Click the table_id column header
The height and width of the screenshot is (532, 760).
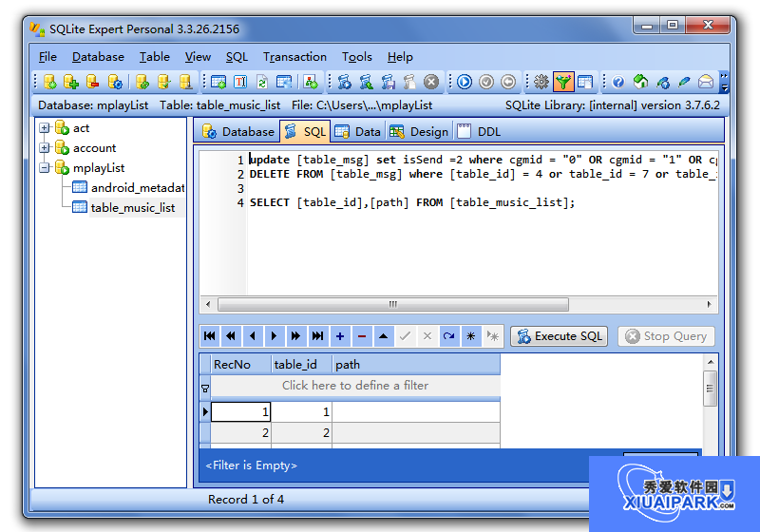coord(301,365)
